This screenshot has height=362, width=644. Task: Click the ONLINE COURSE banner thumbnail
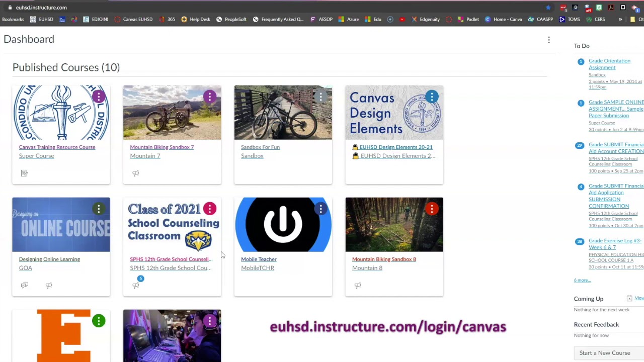pos(61,225)
